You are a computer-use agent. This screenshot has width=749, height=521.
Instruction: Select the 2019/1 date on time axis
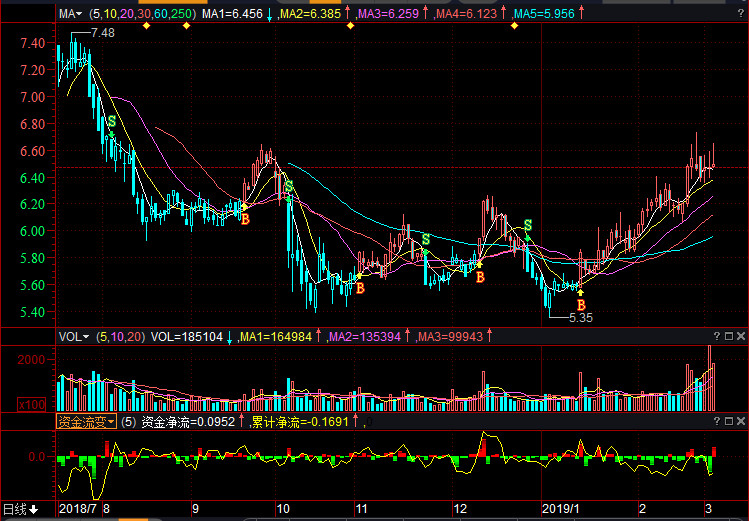coord(560,508)
